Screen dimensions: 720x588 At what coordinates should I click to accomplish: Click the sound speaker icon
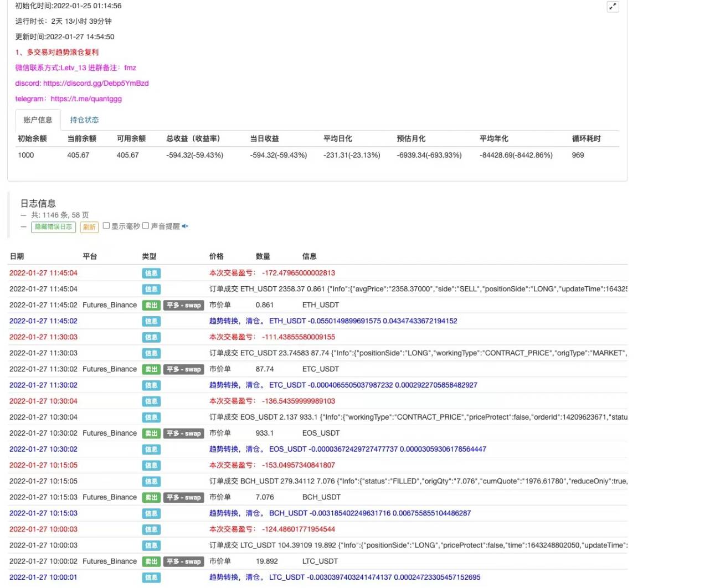[x=185, y=226]
